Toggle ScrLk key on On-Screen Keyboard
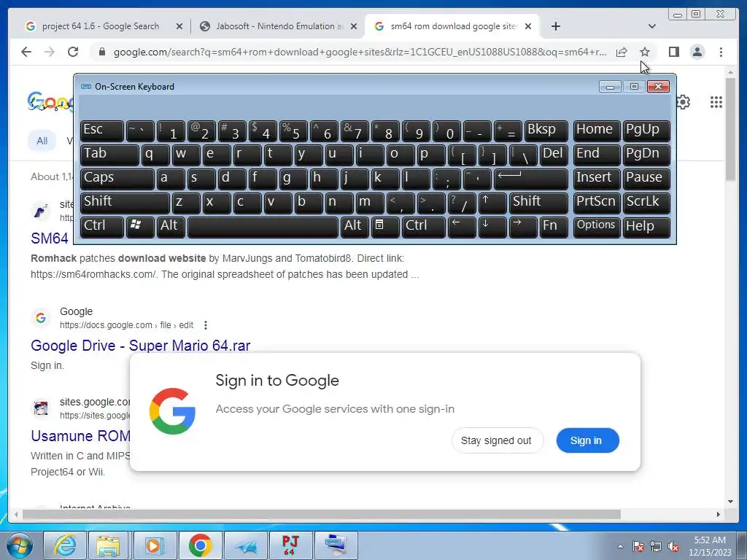The height and width of the screenshot is (560, 747). (646, 203)
